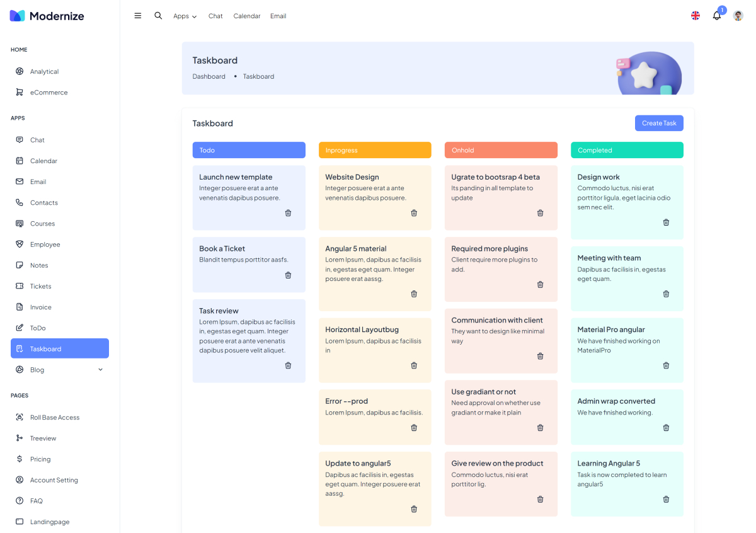Go to Account Setting page
Screen dimensions: 756x533
tap(54, 480)
